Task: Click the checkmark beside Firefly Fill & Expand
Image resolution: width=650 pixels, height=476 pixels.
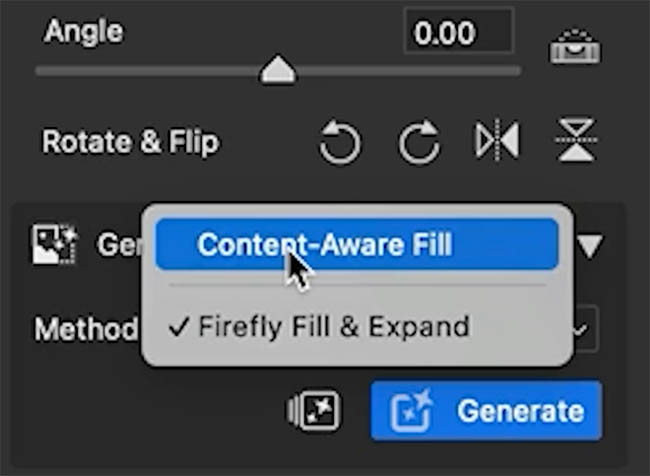Action: [x=178, y=328]
